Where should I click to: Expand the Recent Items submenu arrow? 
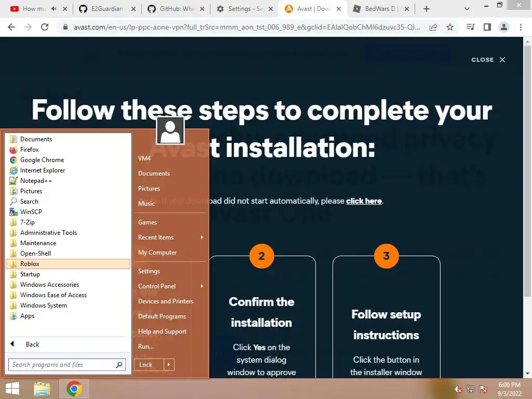tap(202, 237)
